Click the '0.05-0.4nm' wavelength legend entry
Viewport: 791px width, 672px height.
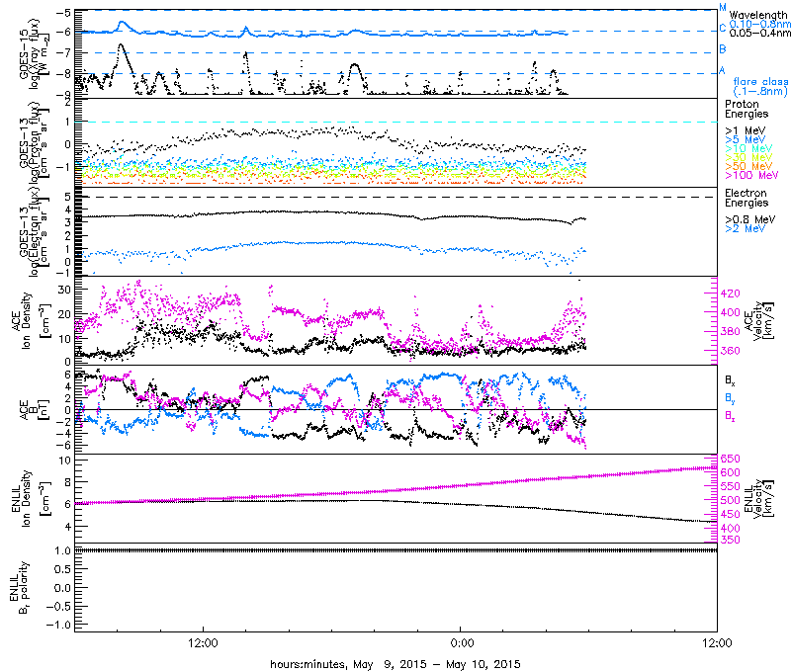(759, 33)
